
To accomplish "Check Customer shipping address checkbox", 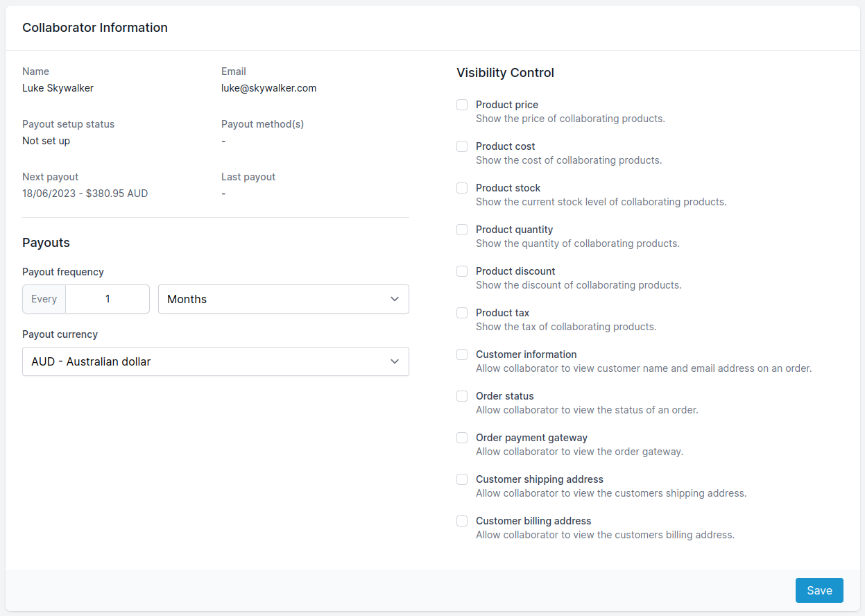I will click(462, 479).
